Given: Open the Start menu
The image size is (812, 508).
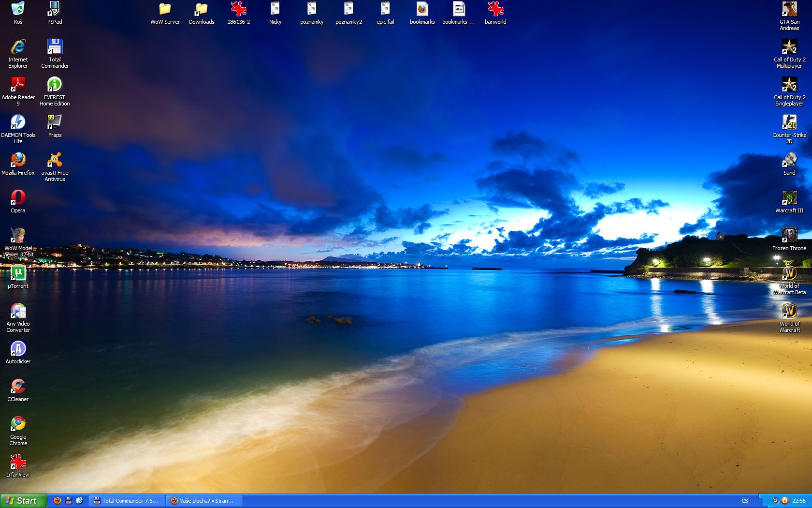Looking at the screenshot, I should pos(23,501).
